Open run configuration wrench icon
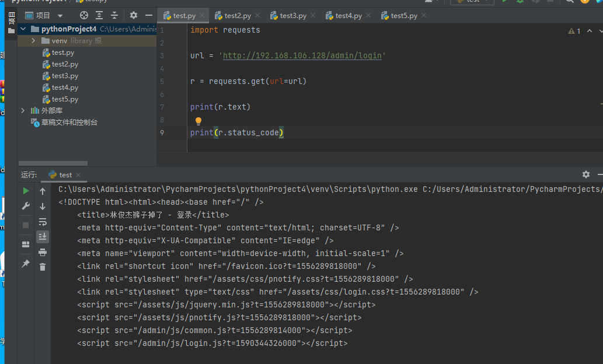The width and height of the screenshot is (603, 364). pos(26,206)
